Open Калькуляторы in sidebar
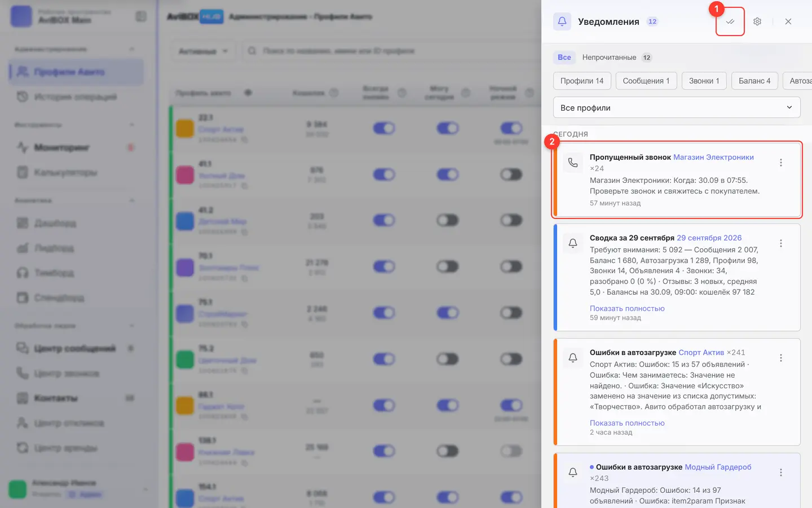The width and height of the screenshot is (812, 508). pyautogui.click(x=76, y=172)
